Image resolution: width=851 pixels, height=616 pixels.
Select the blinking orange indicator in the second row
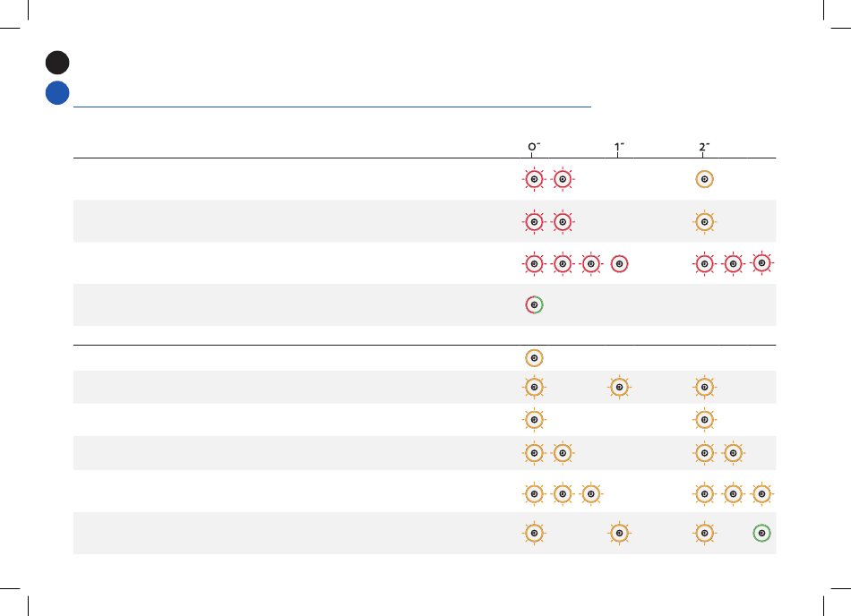[x=704, y=222]
